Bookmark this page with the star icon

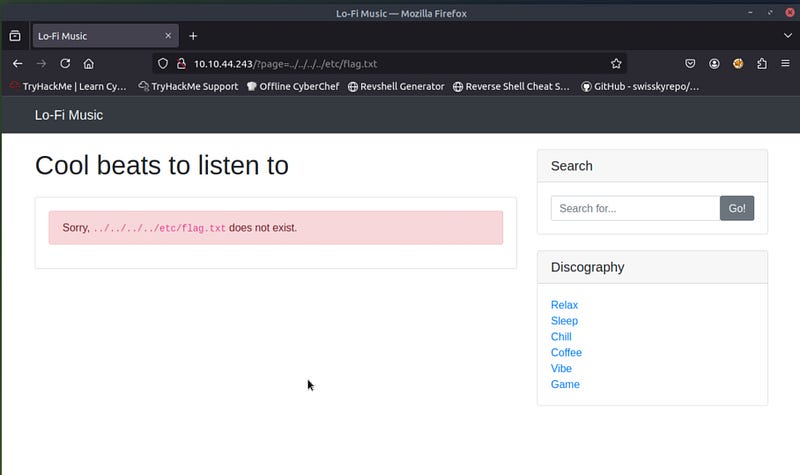coord(616,63)
